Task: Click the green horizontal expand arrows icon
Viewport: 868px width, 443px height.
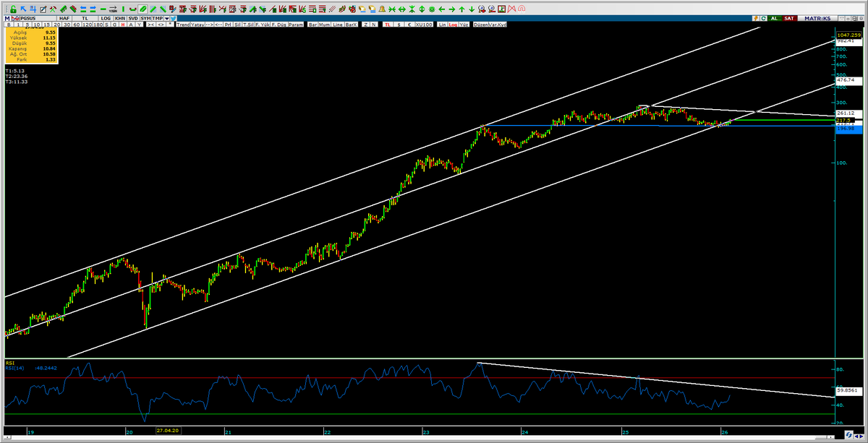Action: 401,9
